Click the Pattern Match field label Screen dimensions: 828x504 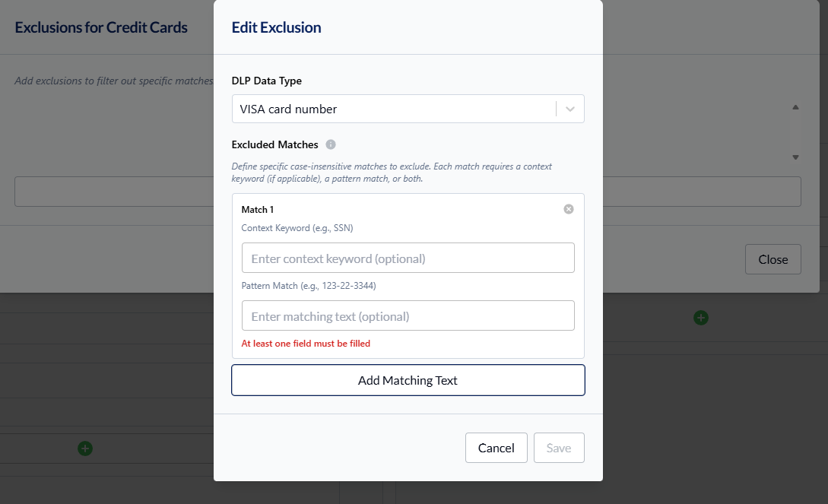308,286
